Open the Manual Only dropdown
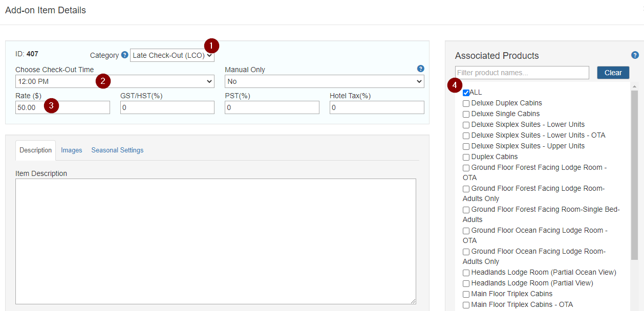The height and width of the screenshot is (311, 644). tap(325, 81)
